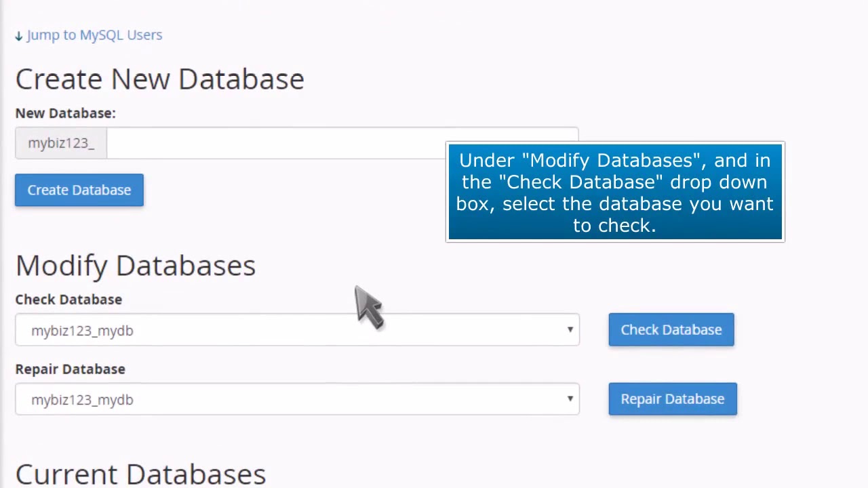
Task: Click the Current Databases heading
Action: pos(140,474)
